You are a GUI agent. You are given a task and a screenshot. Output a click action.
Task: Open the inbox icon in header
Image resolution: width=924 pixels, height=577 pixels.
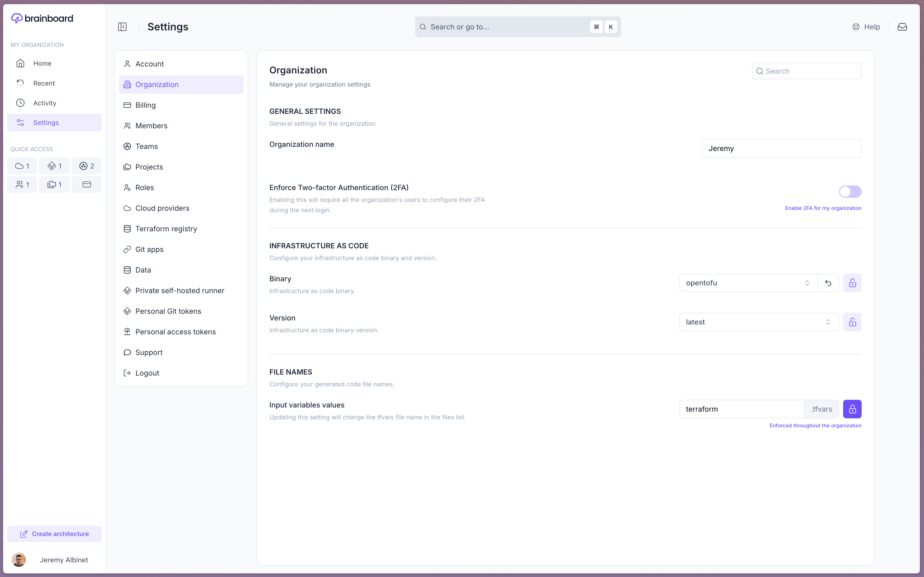coord(902,27)
